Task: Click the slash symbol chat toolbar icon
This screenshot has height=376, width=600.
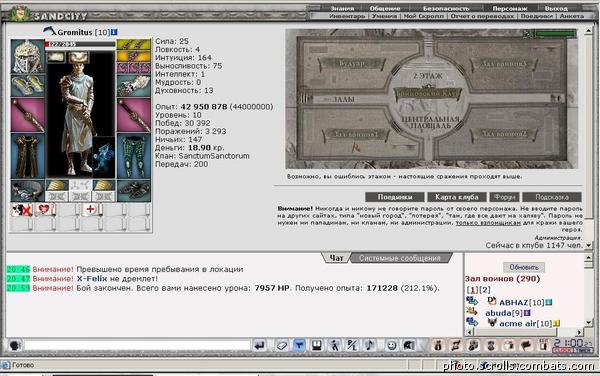Action: [352, 345]
